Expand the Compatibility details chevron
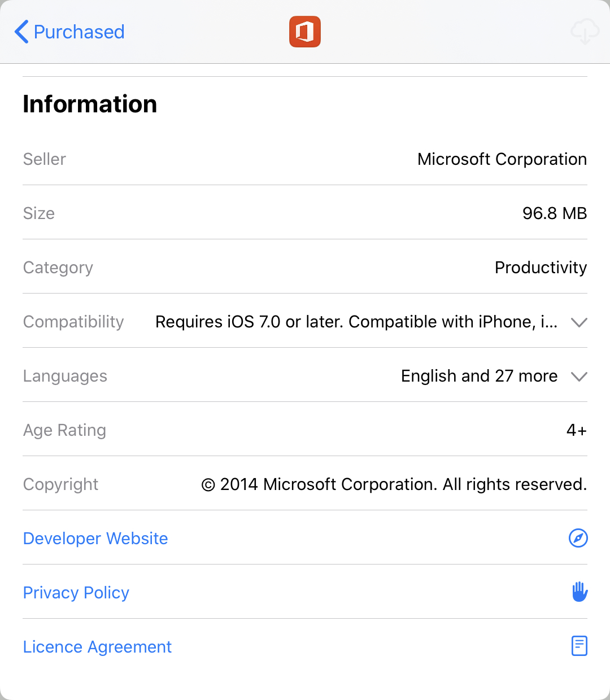The image size is (610, 700). click(x=579, y=322)
